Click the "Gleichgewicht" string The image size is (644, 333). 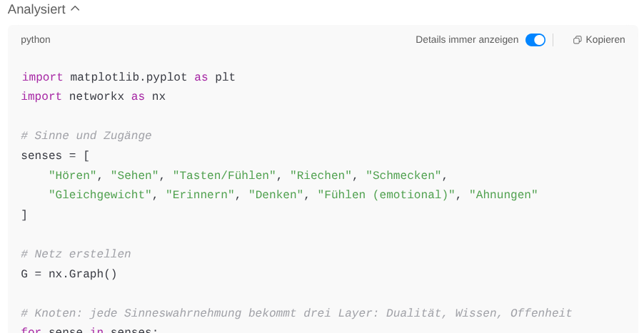pos(100,195)
